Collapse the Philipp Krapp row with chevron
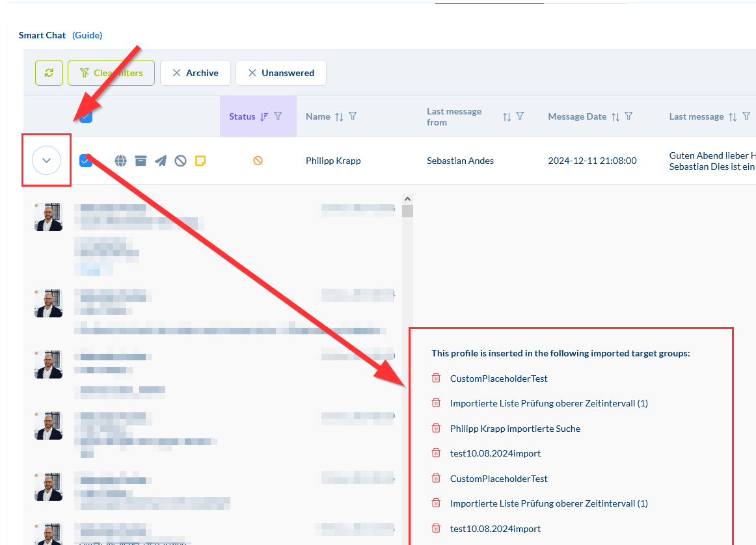The image size is (756, 545). point(46,161)
